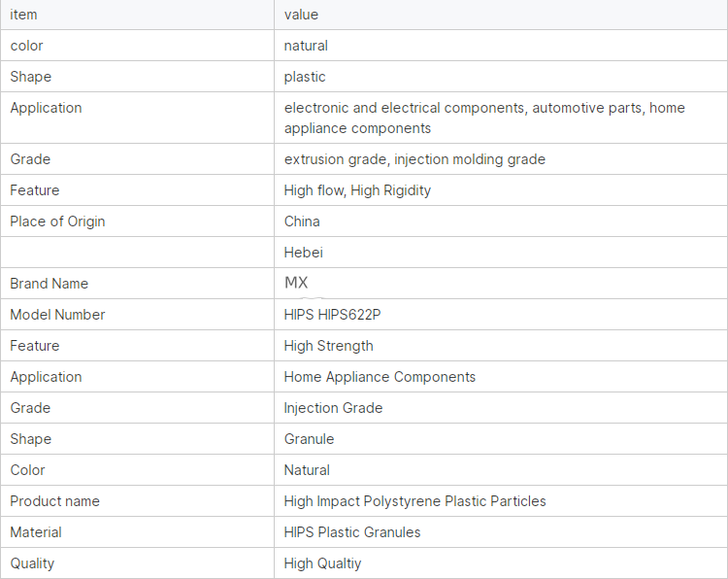This screenshot has width=728, height=579.
Task: Click the "Model Number" label cell
Action: [57, 315]
